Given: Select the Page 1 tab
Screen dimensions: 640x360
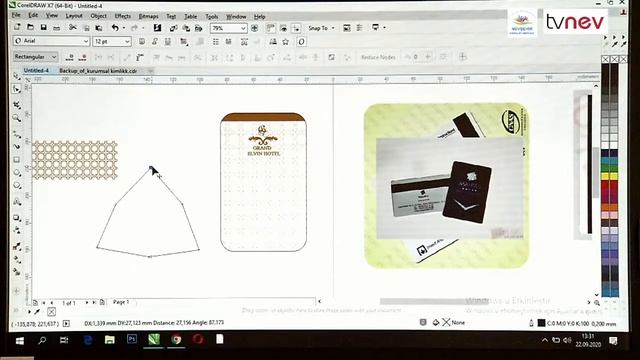Looking at the screenshot, I should tap(121, 302).
